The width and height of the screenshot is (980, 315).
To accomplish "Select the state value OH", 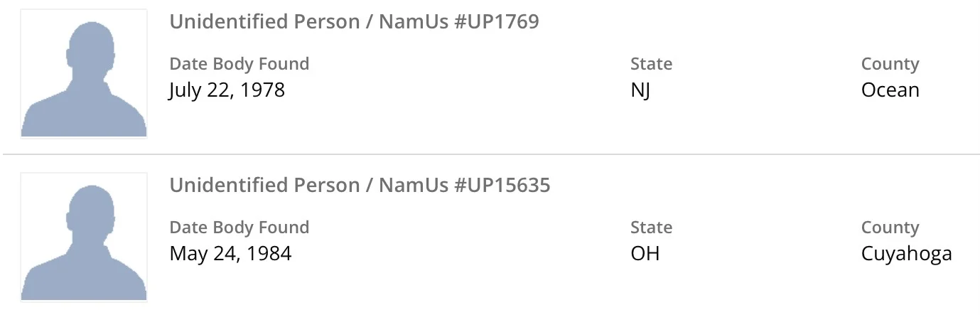I will [x=645, y=254].
